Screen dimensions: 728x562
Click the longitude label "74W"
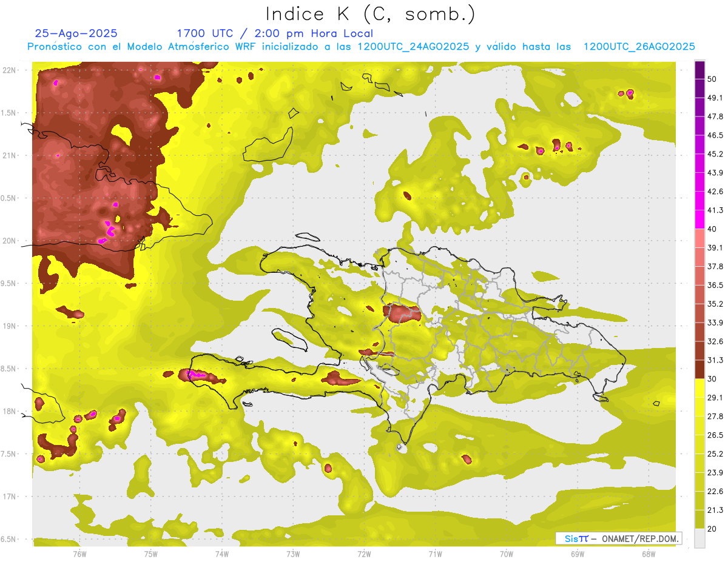point(221,554)
